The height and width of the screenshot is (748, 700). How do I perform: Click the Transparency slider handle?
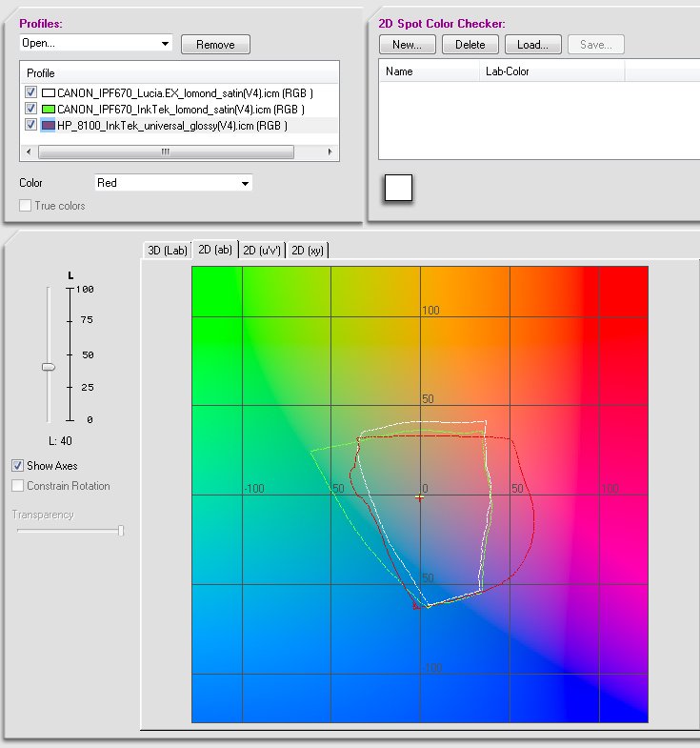coord(121,531)
